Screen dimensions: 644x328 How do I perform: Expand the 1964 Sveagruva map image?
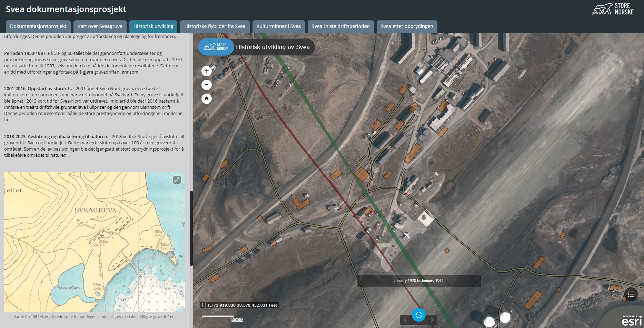(x=177, y=180)
